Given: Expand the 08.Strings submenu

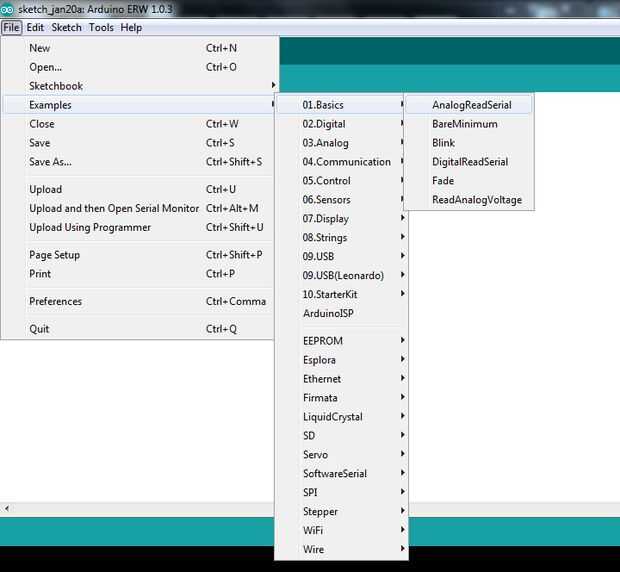Looking at the screenshot, I should click(341, 238).
